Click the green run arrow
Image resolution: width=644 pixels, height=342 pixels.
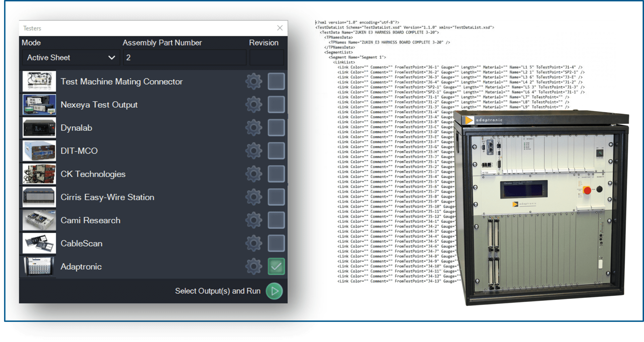coord(274,291)
